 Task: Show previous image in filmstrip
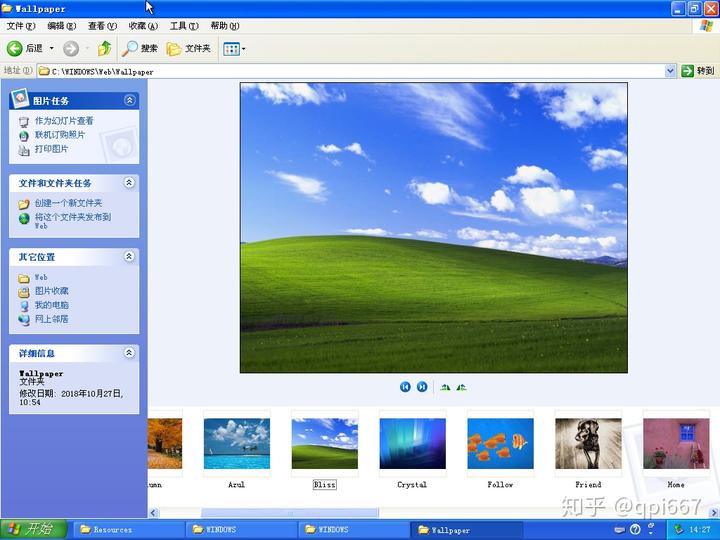(405, 387)
